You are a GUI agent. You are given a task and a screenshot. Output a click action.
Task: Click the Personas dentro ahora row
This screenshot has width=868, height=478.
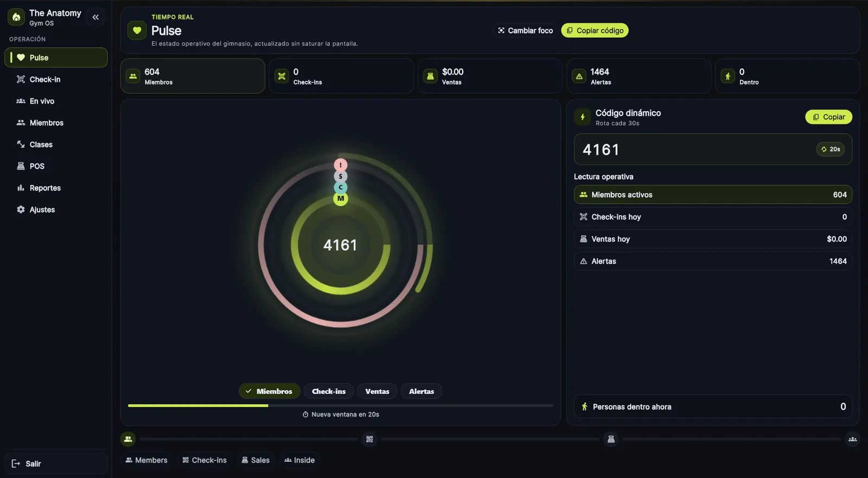[x=713, y=406]
